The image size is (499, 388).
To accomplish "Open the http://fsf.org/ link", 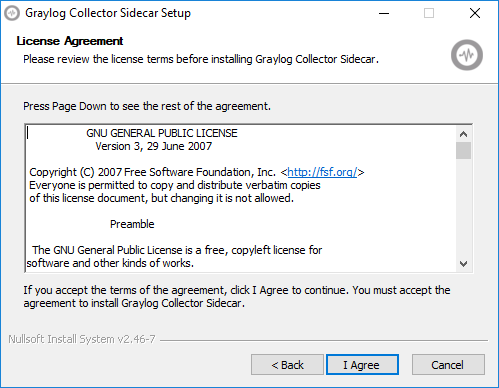I will [x=322, y=172].
